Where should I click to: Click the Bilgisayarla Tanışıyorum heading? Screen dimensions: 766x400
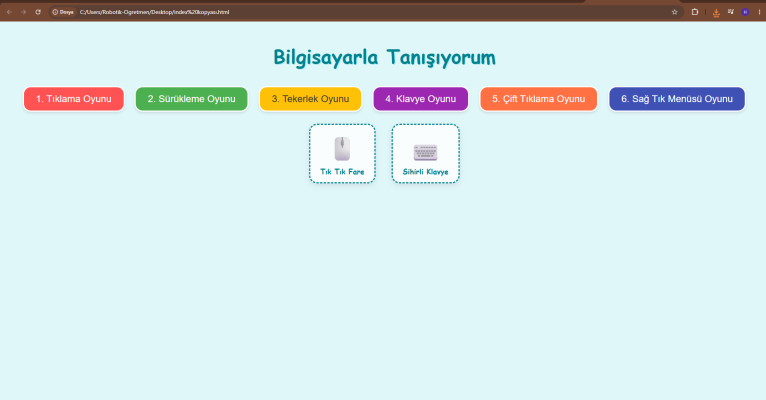coord(384,58)
